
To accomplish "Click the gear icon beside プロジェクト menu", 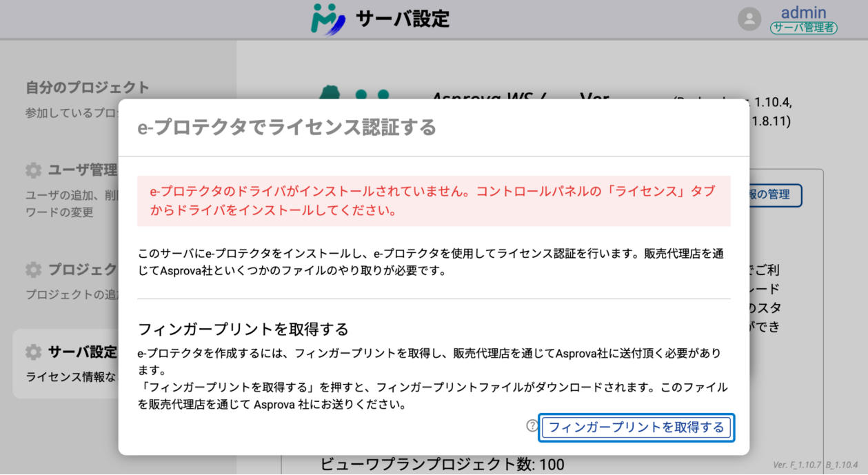I will 33,269.
